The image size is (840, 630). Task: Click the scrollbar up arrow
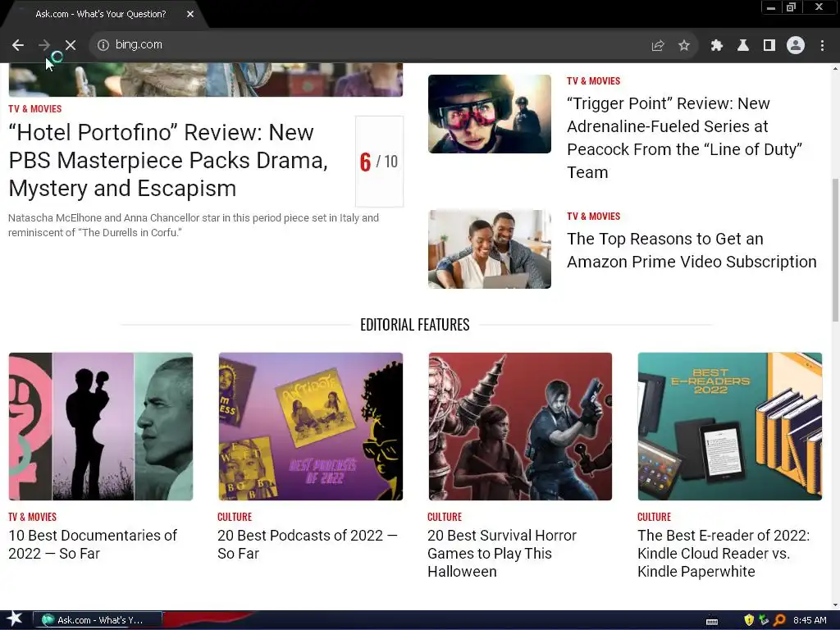[x=835, y=68]
